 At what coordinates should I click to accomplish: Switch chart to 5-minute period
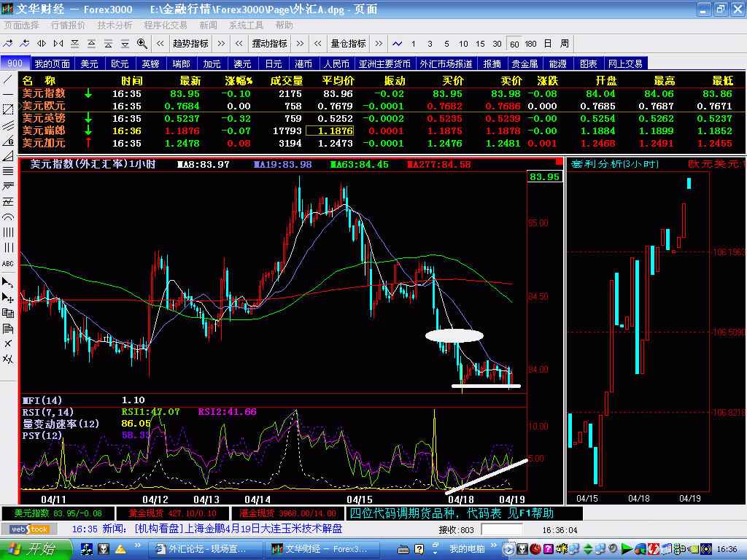446,44
